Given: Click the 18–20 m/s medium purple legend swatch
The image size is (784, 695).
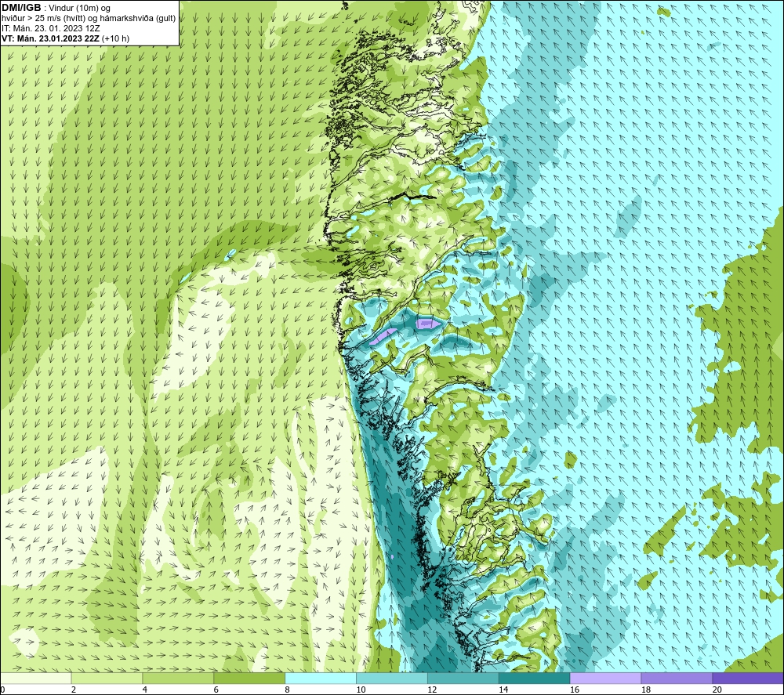Looking at the screenshot, I should (x=677, y=679).
